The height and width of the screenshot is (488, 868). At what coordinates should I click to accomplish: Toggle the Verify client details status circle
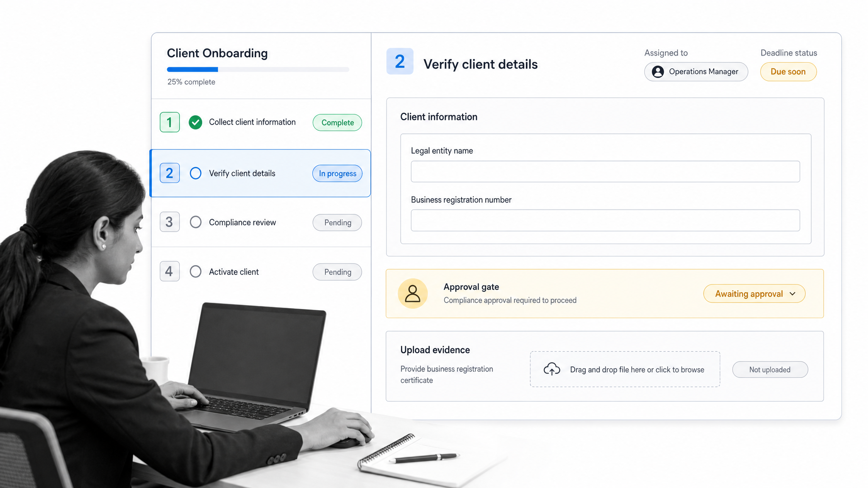(x=195, y=173)
